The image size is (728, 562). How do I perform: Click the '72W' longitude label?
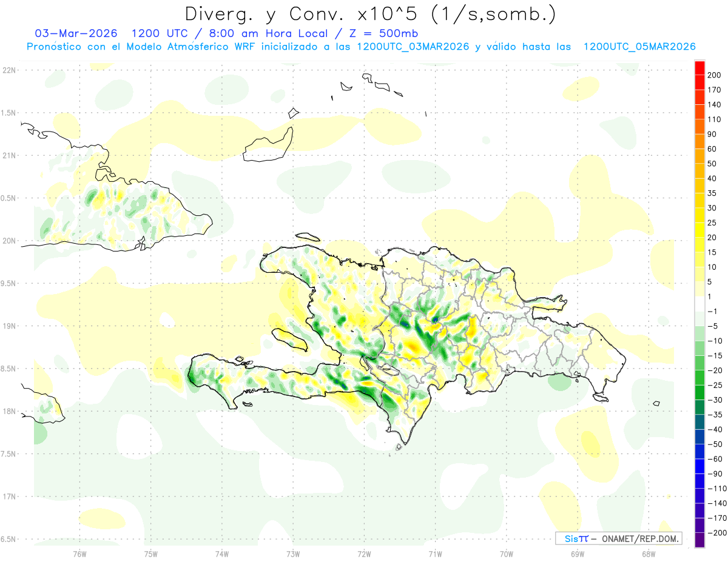(x=364, y=554)
